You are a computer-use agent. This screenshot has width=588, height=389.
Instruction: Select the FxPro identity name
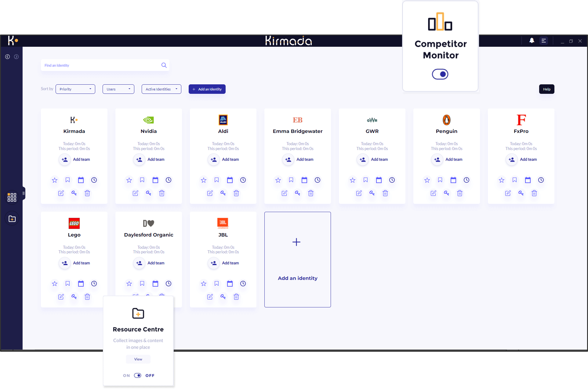pyautogui.click(x=521, y=131)
